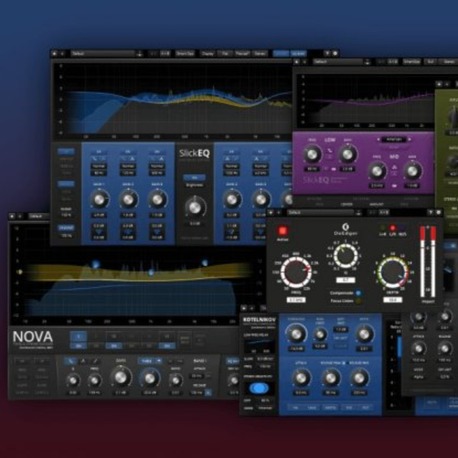Image resolution: width=458 pixels, height=458 pixels.
Task: Click blue Kotelnikov stereo sensitivity ellipse
Action: coord(259,388)
